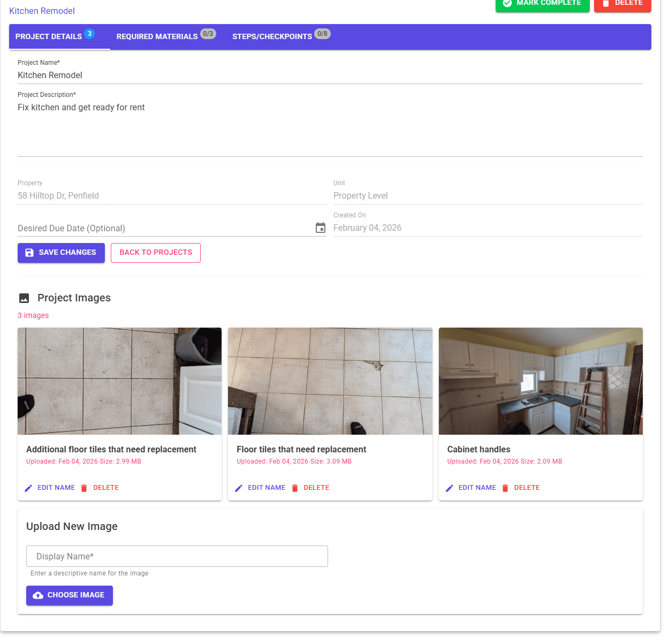
Task: Click the Display Name input field
Action: (177, 556)
